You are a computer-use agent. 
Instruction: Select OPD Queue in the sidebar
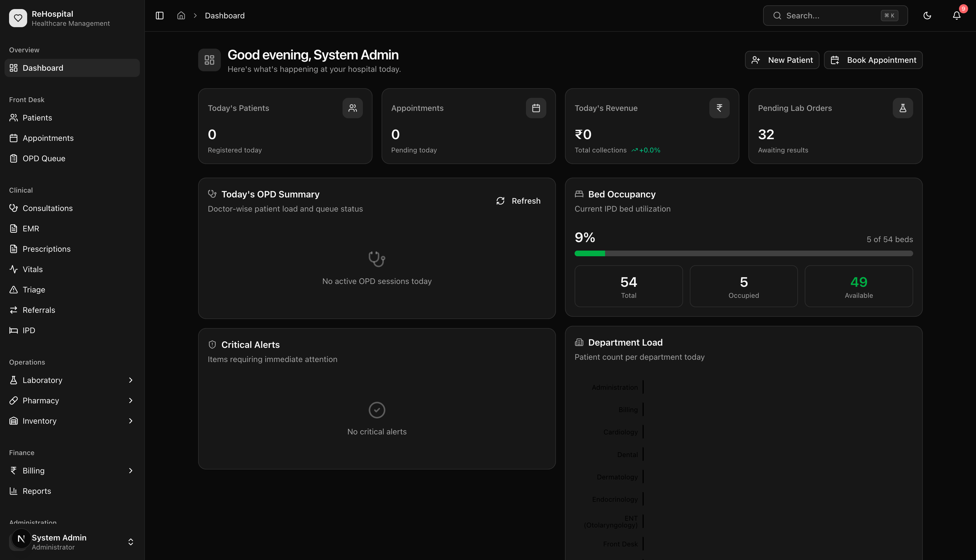coord(44,158)
